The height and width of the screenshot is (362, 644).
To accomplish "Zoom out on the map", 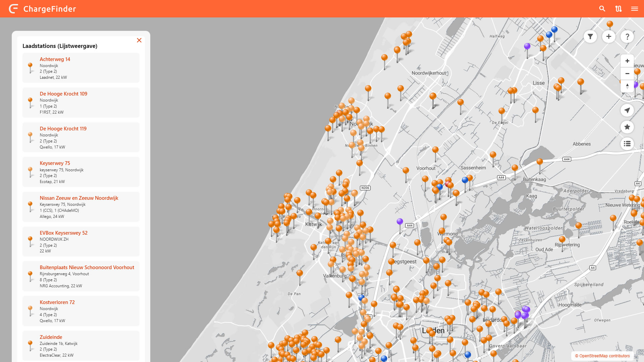I will pyautogui.click(x=627, y=73).
